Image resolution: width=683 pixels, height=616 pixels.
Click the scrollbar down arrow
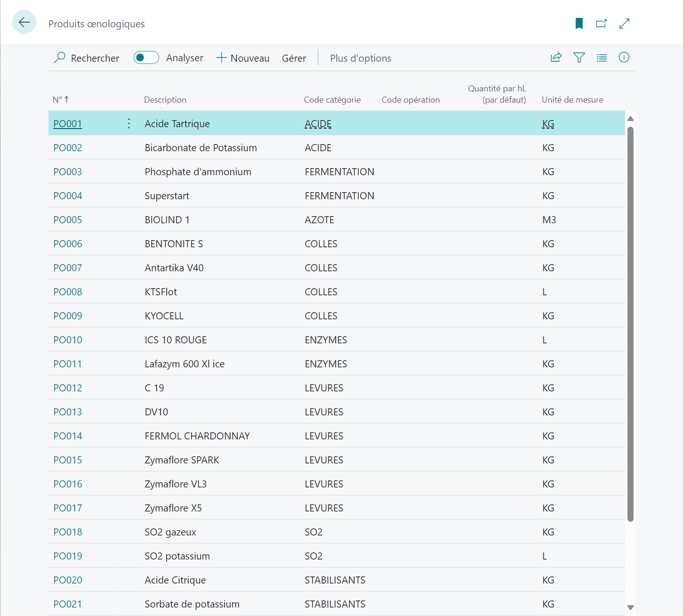(631, 607)
